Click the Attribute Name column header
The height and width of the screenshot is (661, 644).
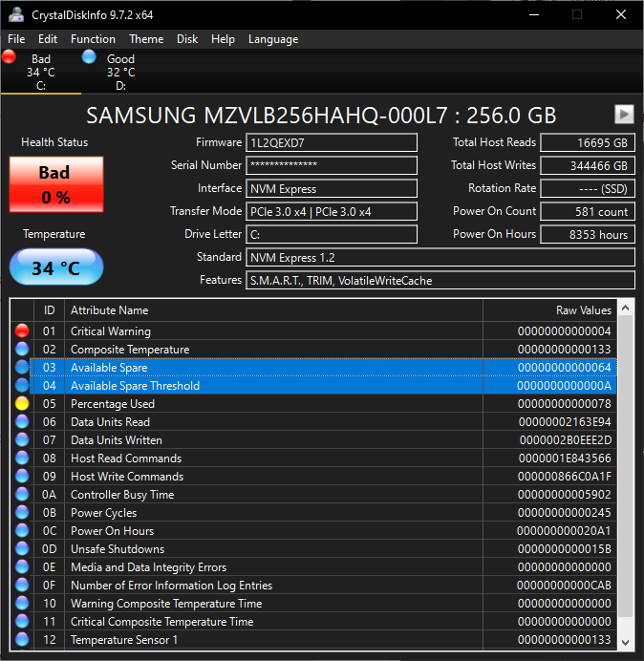[273, 310]
